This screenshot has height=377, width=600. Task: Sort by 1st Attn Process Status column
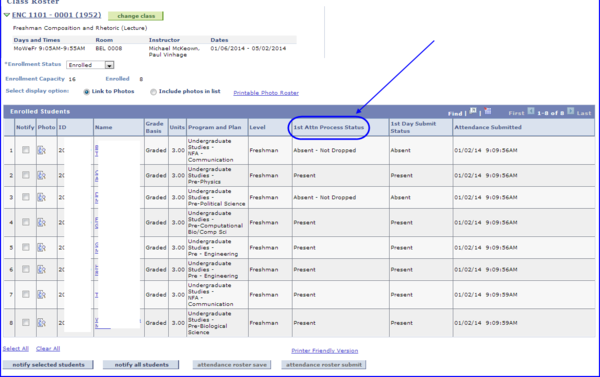tap(329, 127)
